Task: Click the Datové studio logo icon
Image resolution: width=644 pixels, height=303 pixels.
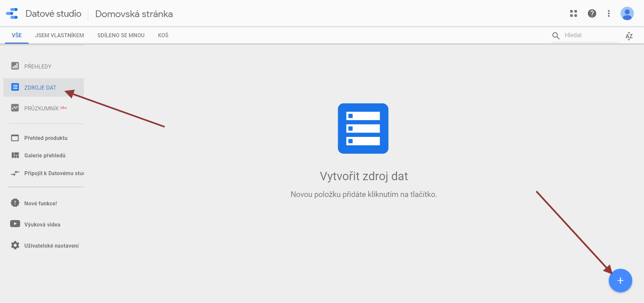Action: (x=12, y=14)
